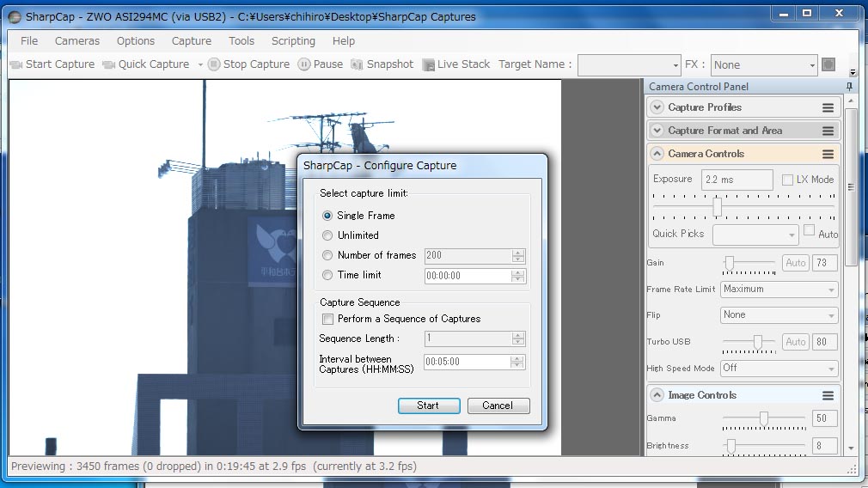Toggle the Turbo USB Auto button
This screenshot has height=488, width=868.
(796, 342)
